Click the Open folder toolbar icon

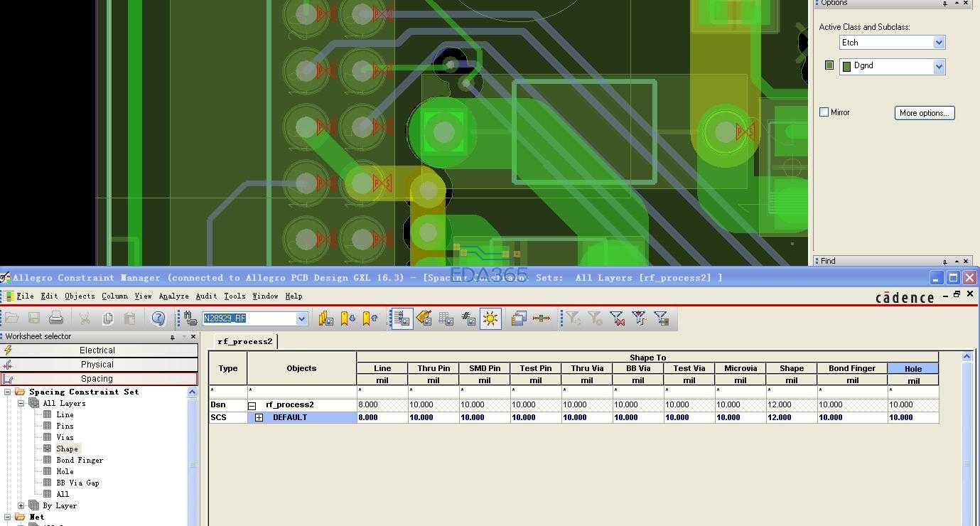(x=12, y=318)
